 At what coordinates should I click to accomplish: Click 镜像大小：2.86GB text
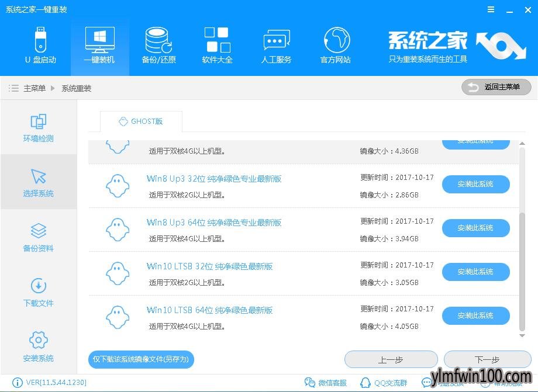pyautogui.click(x=389, y=195)
